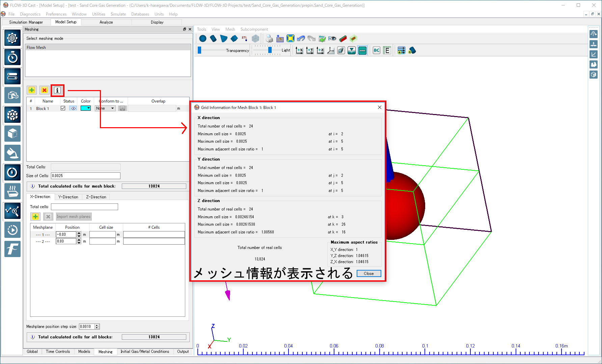602x364 pixels.
Task: Click the Transparency slider handle
Action: tap(199, 50)
